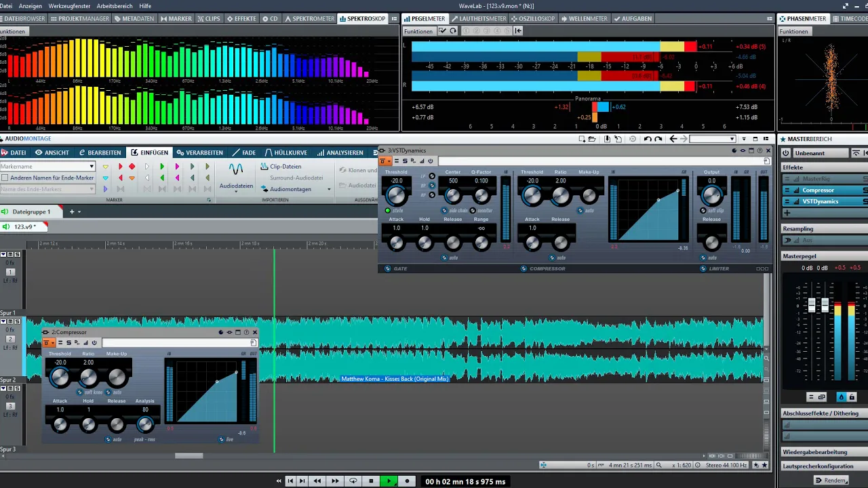Select the HP filter in VSTDynamics gate
The height and width of the screenshot is (488, 868).
click(x=431, y=195)
